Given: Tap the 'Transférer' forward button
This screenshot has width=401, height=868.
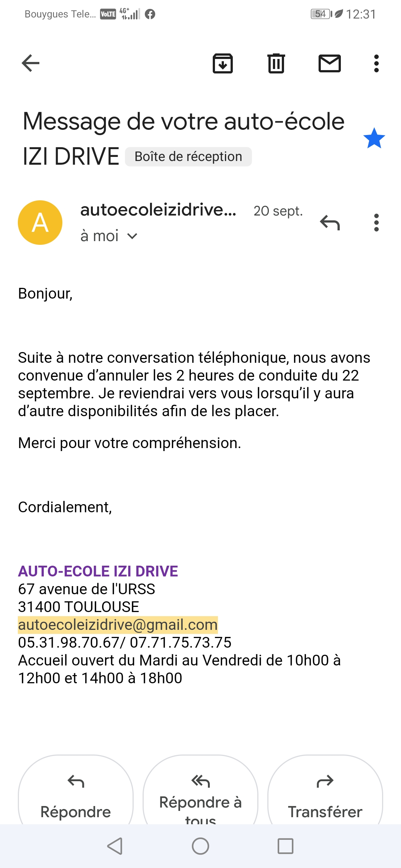Looking at the screenshot, I should [x=325, y=794].
